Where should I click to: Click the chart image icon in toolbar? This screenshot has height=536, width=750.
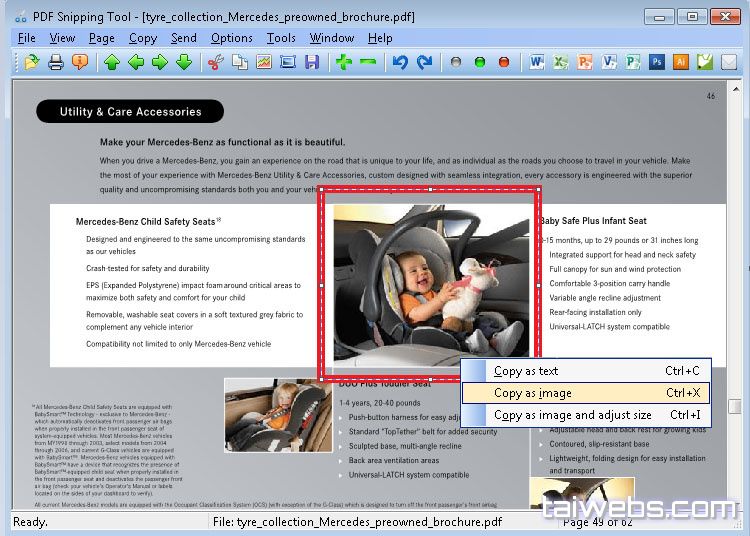(x=264, y=62)
